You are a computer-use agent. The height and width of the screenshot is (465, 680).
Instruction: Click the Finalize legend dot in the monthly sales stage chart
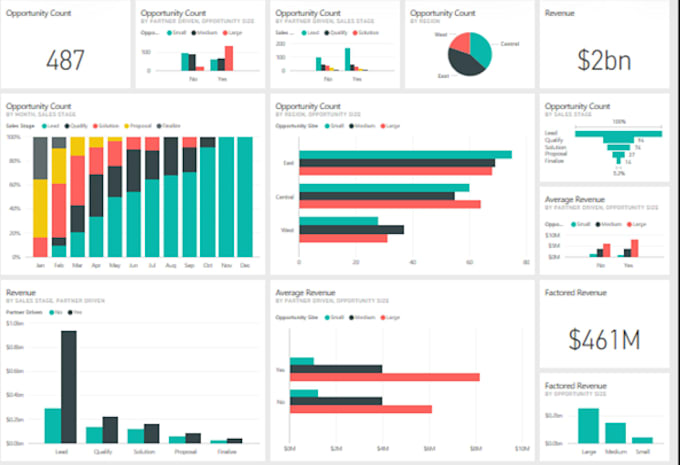(x=159, y=126)
